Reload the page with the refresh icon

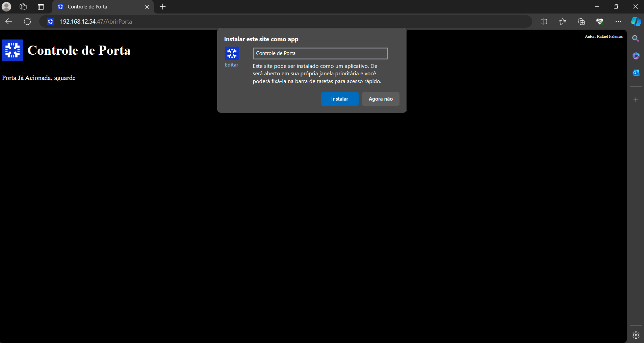pyautogui.click(x=27, y=22)
